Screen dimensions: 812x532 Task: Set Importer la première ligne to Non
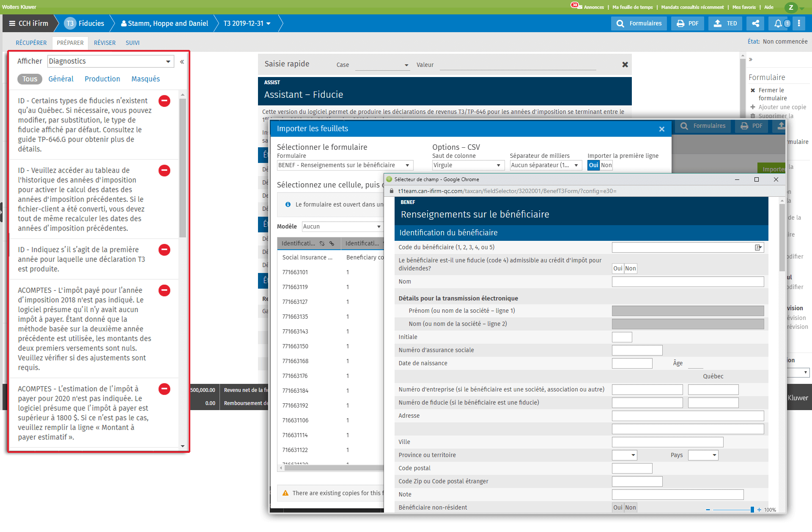[x=606, y=165]
